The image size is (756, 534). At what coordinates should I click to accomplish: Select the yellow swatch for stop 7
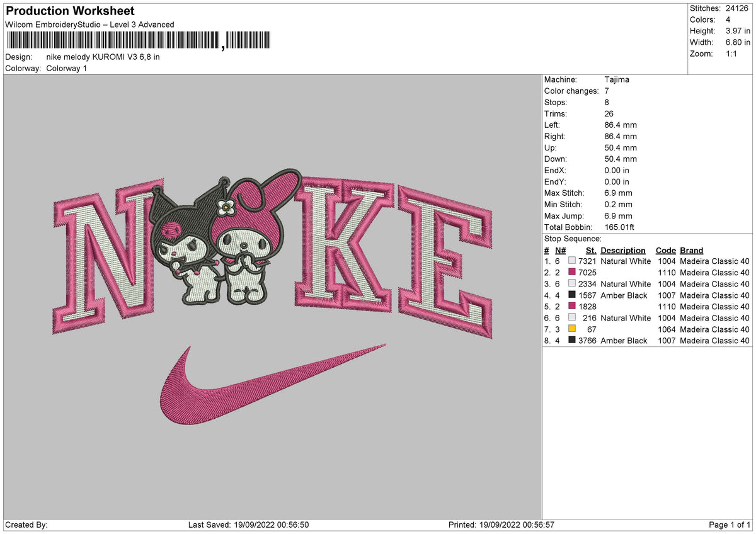click(x=572, y=329)
